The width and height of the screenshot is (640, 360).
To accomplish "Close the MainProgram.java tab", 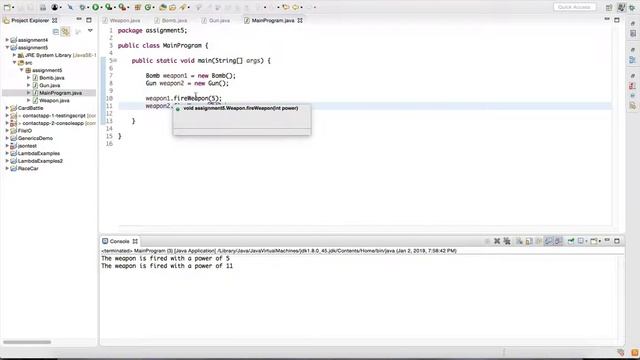I will [x=300, y=20].
